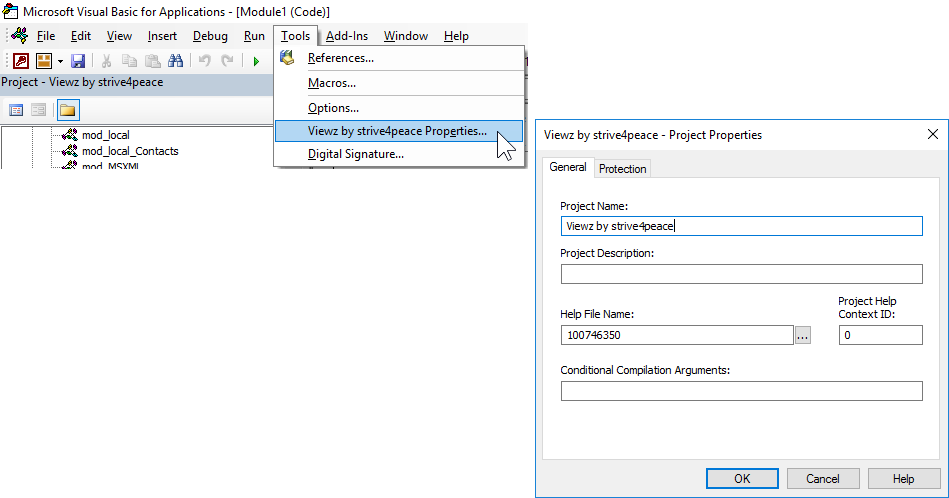This screenshot has width=949, height=498.
Task: Open the Help menu
Action: (456, 36)
